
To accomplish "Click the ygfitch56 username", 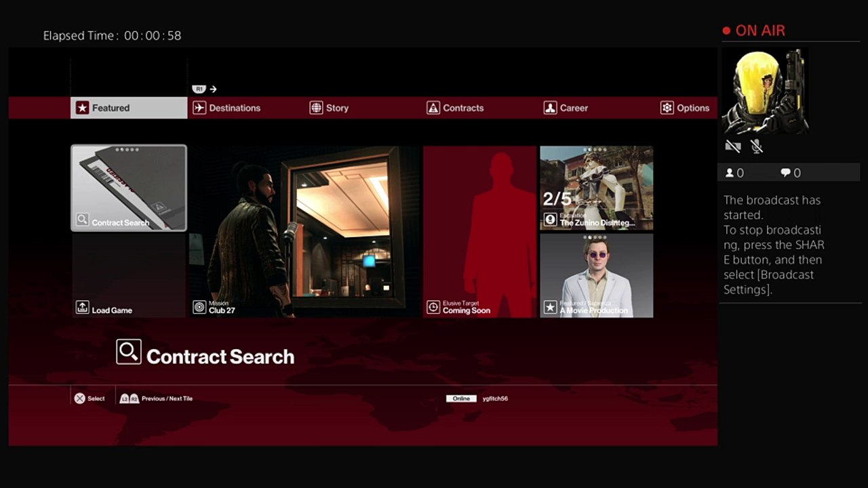I will click(x=495, y=399).
